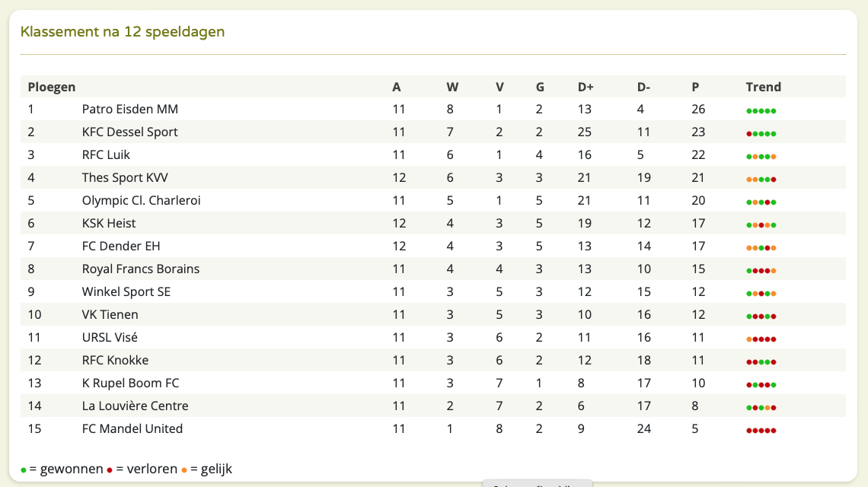868x487 pixels.
Task: Click the Ploegen column header
Action: [x=52, y=87]
